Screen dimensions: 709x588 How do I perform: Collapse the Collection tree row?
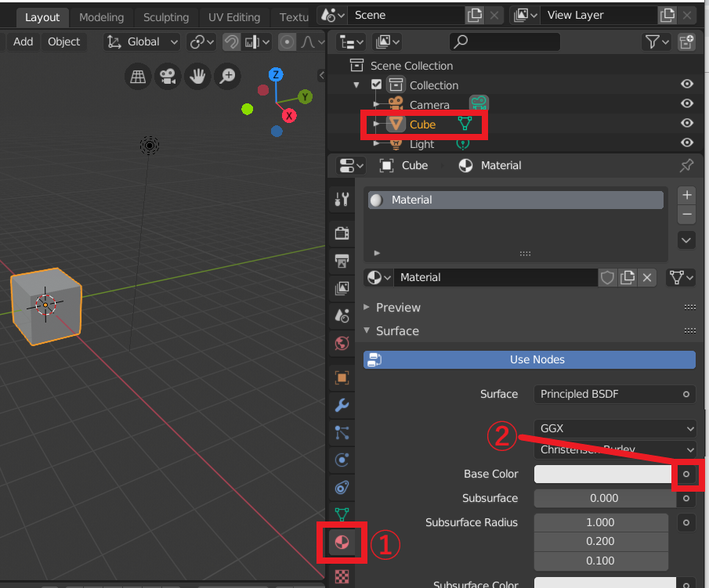tap(356, 85)
